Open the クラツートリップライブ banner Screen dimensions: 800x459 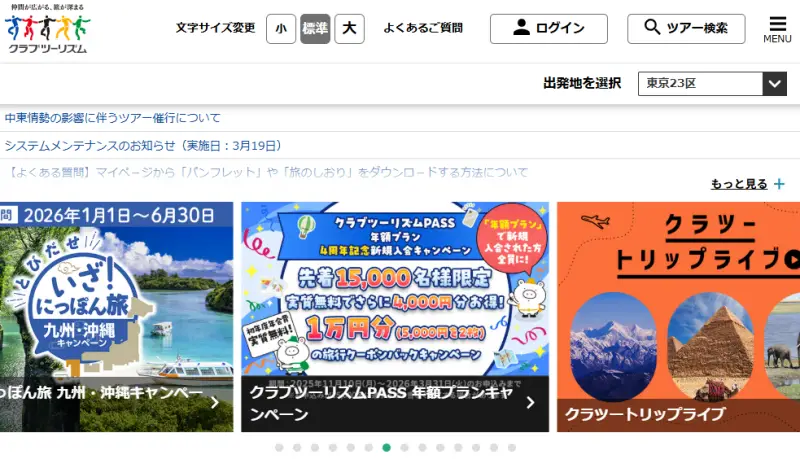[679, 317]
